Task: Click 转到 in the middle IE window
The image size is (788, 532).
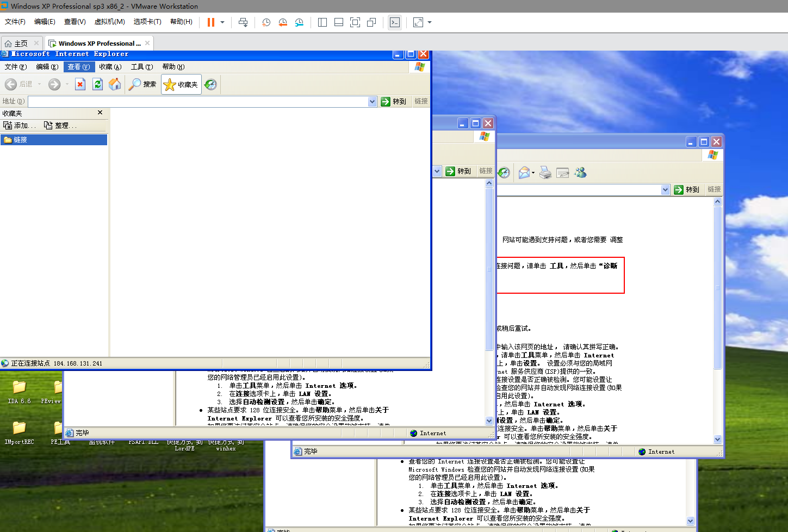Action: coord(458,171)
